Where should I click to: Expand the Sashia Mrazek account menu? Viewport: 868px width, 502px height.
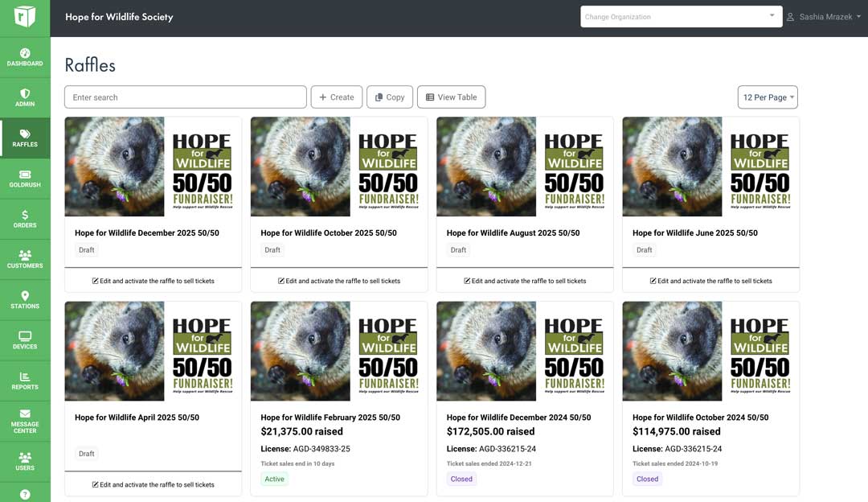coord(821,16)
